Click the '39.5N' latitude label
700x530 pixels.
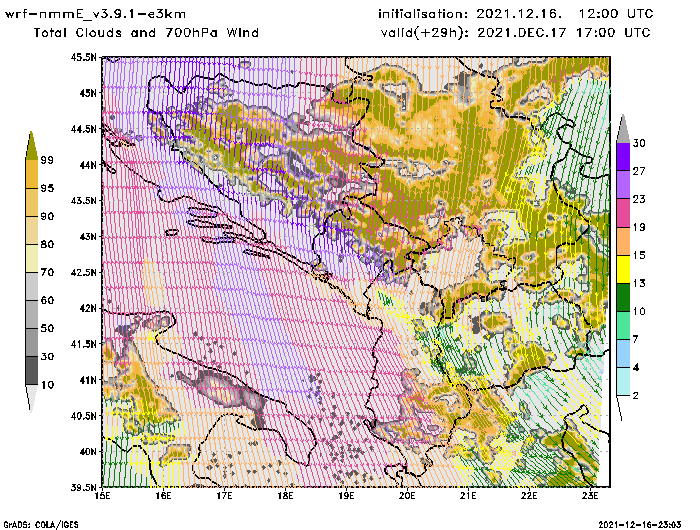(83, 487)
